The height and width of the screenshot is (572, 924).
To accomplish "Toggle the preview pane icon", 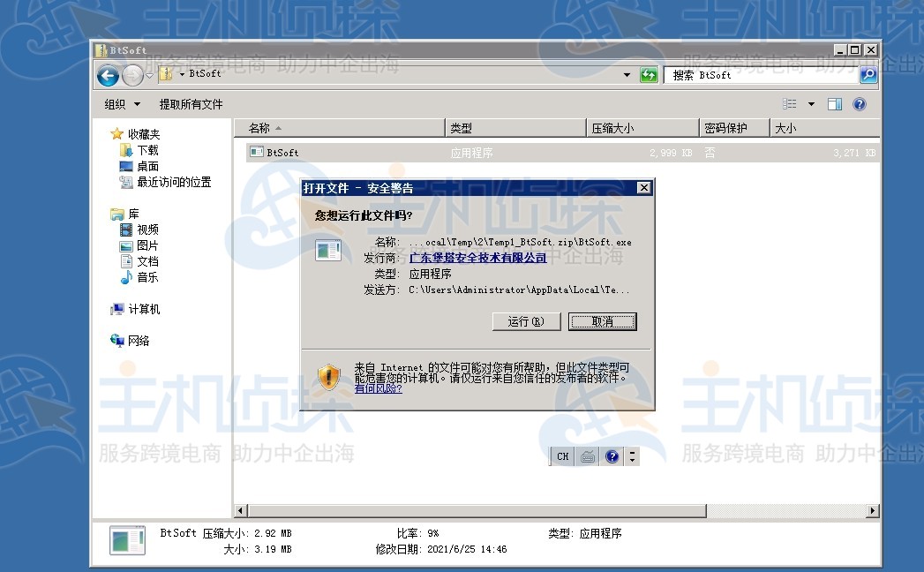I will pyautogui.click(x=834, y=103).
